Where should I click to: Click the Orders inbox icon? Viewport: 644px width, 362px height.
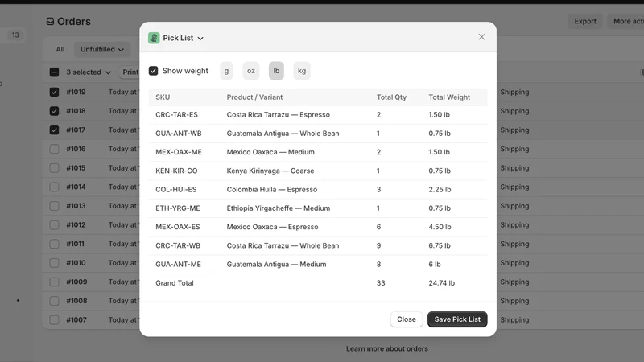[x=50, y=22]
